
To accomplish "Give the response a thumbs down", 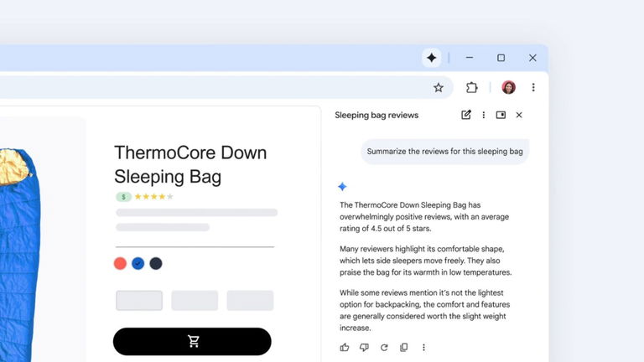I will coord(364,347).
